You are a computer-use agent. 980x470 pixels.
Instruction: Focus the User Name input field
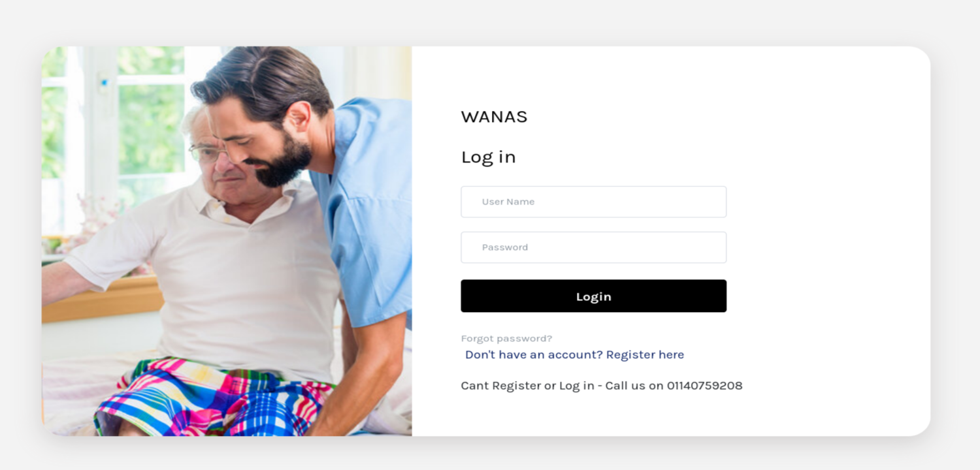(x=593, y=202)
